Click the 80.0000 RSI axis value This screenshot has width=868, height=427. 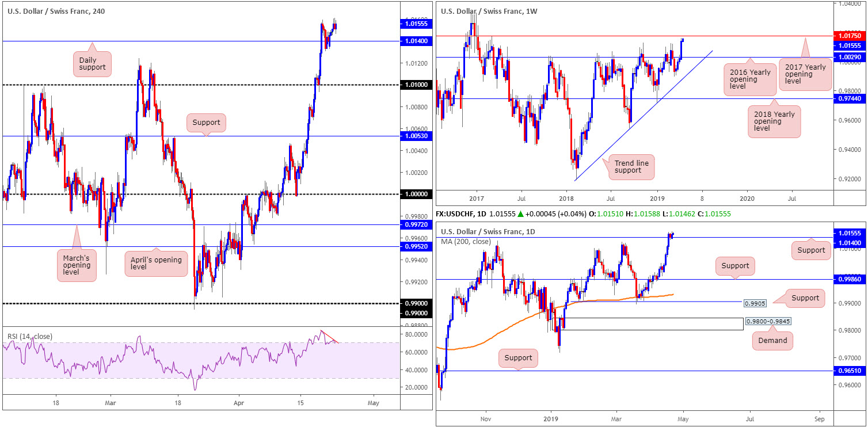[416, 334]
